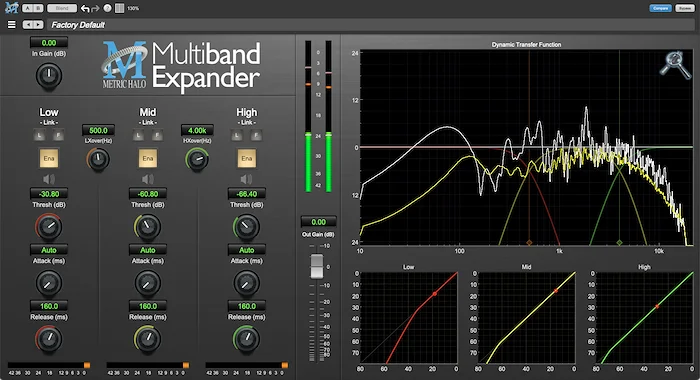Click the Out Gain 0.00 value field
This screenshot has width=700, height=380.
click(318, 222)
